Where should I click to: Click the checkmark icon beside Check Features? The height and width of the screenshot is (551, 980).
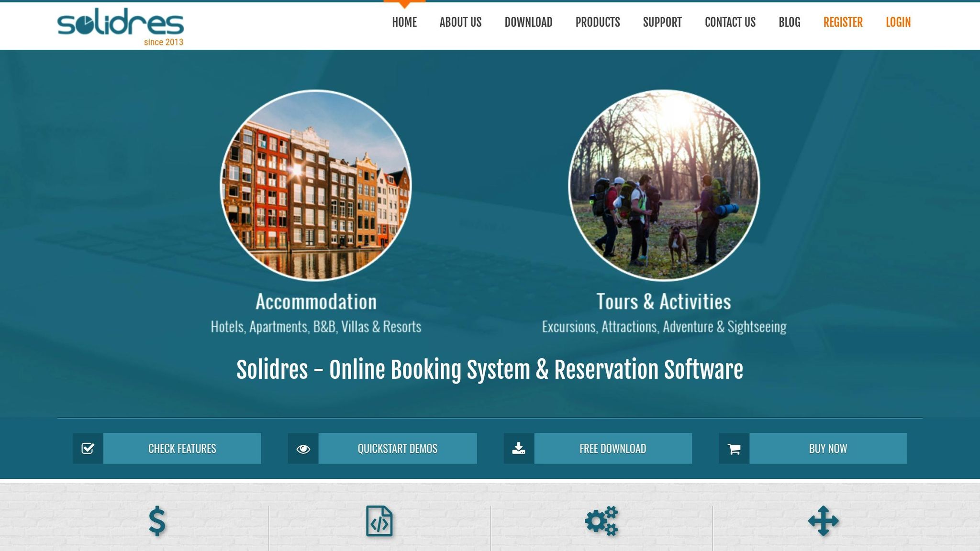click(x=88, y=448)
